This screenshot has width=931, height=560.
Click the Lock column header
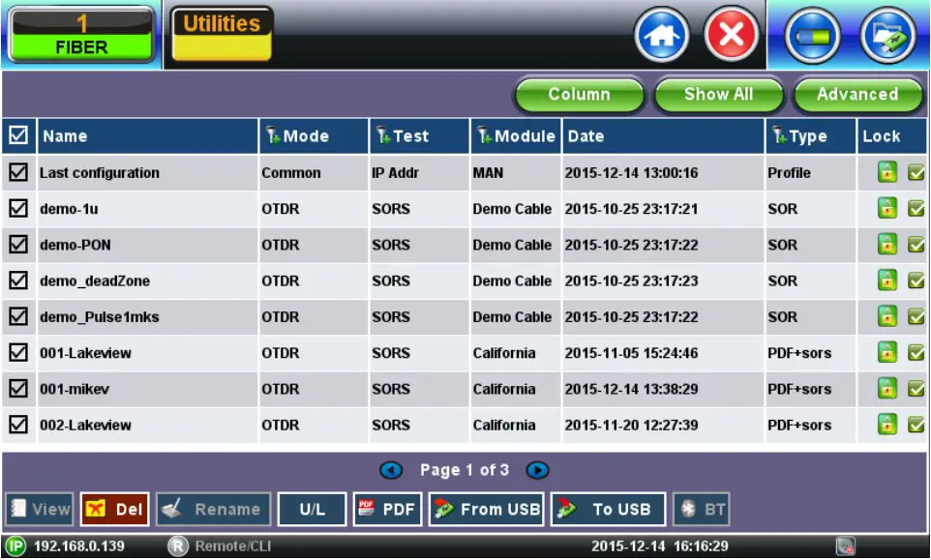892,135
